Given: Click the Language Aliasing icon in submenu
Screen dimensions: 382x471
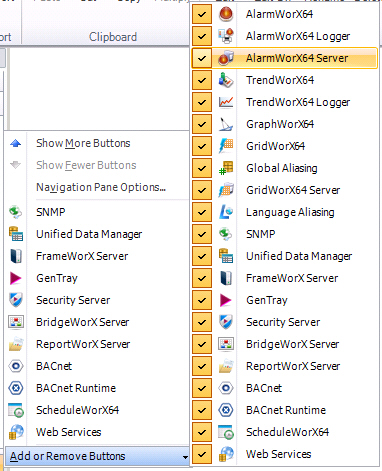Looking at the screenshot, I should [226, 212].
